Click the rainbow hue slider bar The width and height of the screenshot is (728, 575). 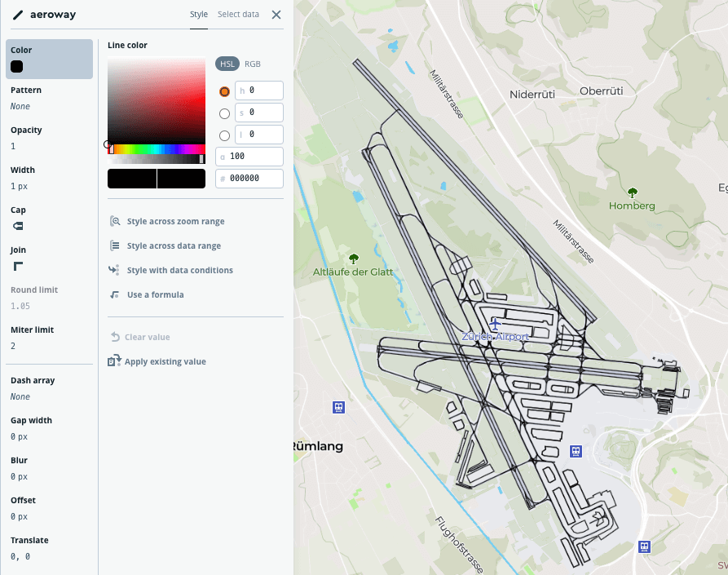coord(157,149)
